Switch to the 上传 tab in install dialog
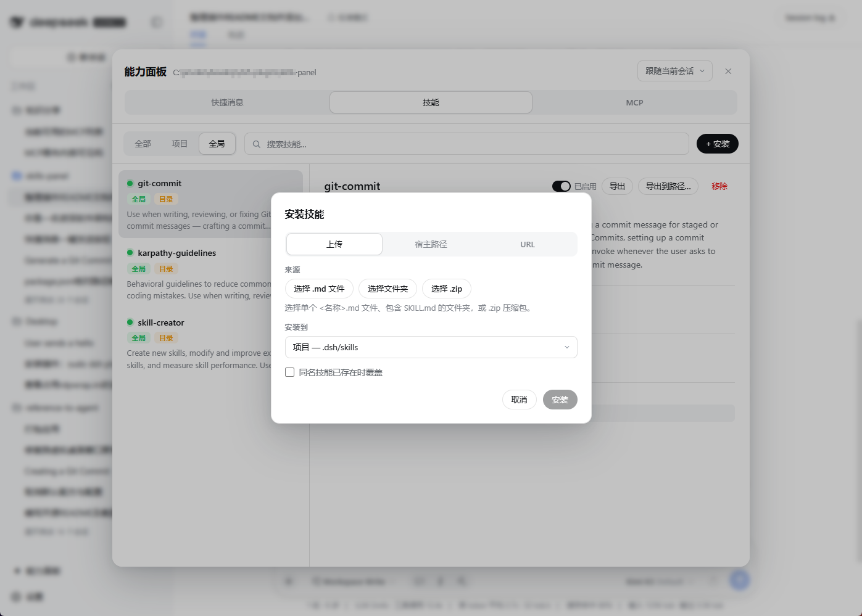Screen dimensions: 862x616 pos(334,244)
